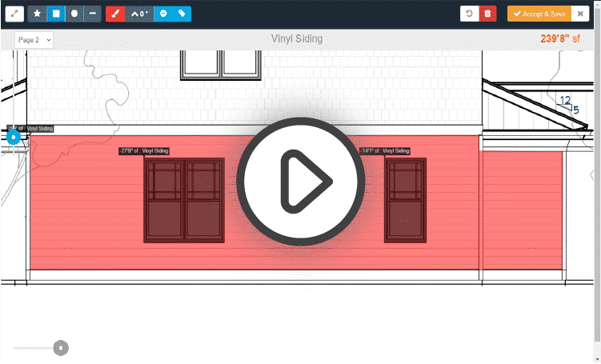This screenshot has height=364, width=601.
Task: Click the zoom slider handle
Action: tap(60, 348)
